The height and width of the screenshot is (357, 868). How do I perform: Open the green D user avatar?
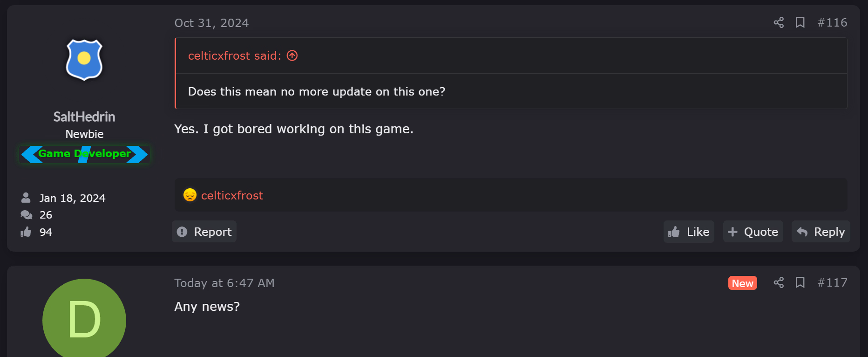pyautogui.click(x=84, y=319)
